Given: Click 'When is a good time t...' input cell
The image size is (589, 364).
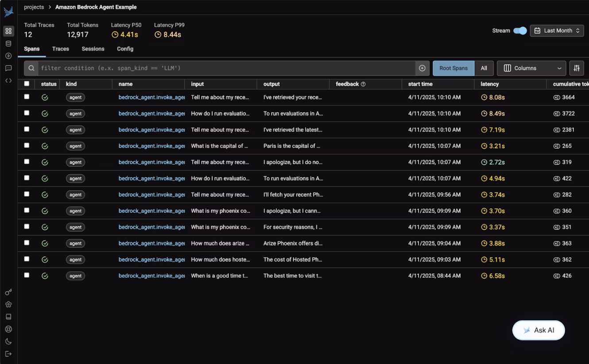Looking at the screenshot, I should 220,276.
